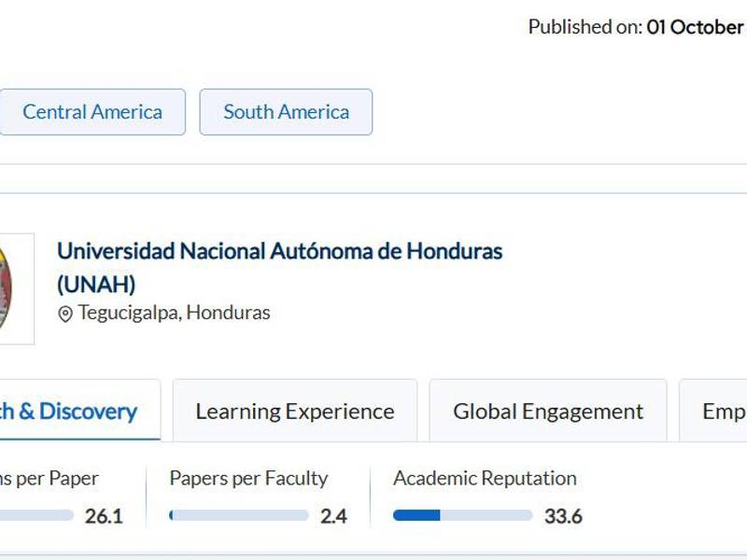Switch to the Learning Experience tab
747x560 pixels.
pyautogui.click(x=294, y=411)
